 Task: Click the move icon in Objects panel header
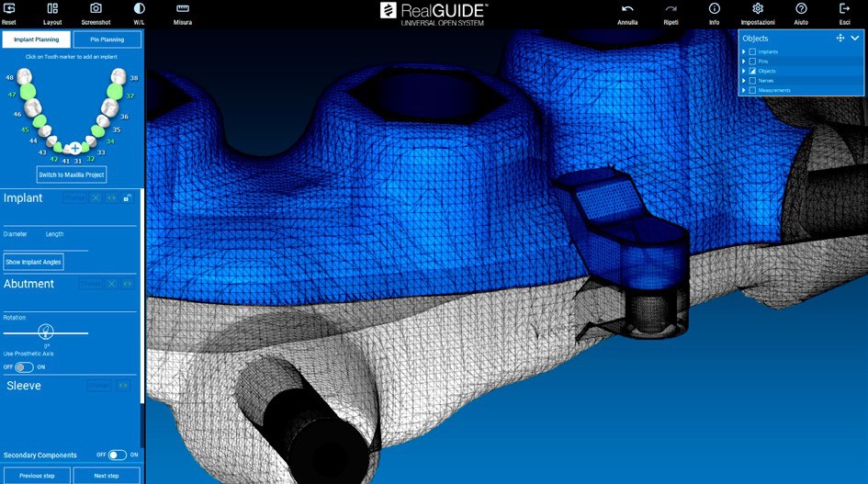[x=840, y=39]
